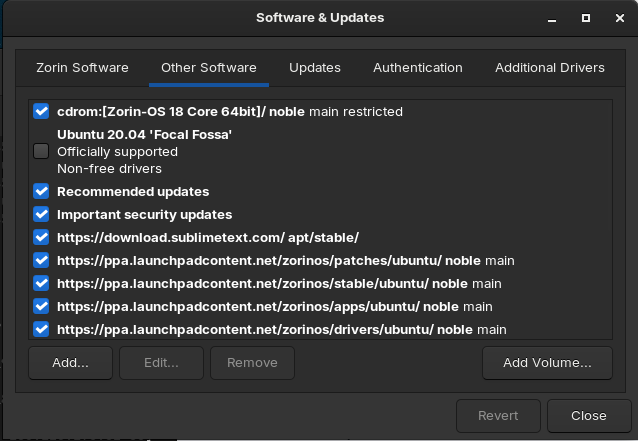Click the Close button at bottom
638x441 pixels.
pyautogui.click(x=589, y=415)
